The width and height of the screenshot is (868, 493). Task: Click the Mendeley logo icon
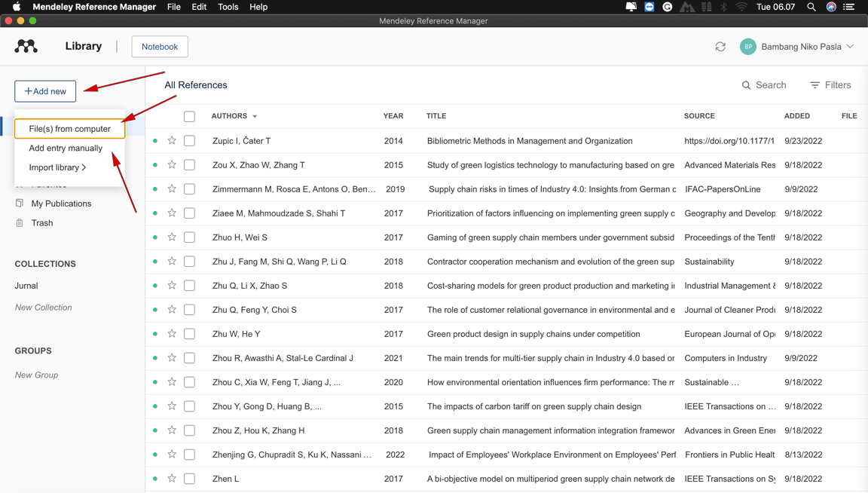point(26,47)
